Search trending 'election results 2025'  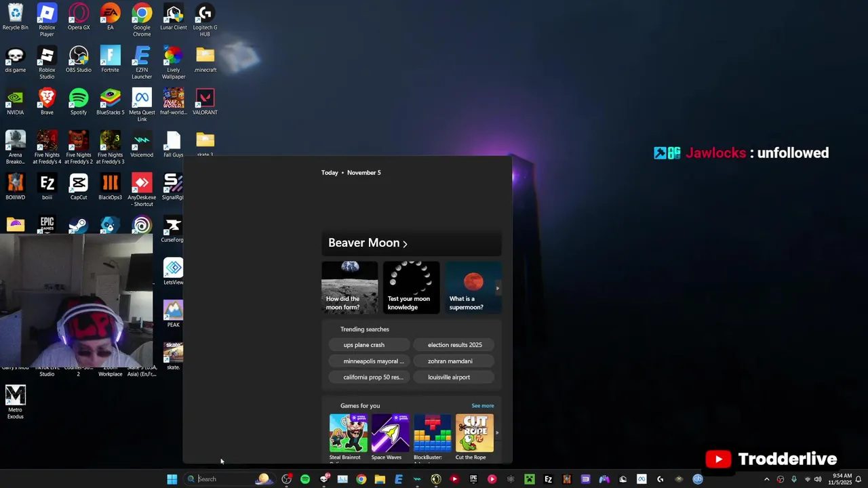(454, 345)
